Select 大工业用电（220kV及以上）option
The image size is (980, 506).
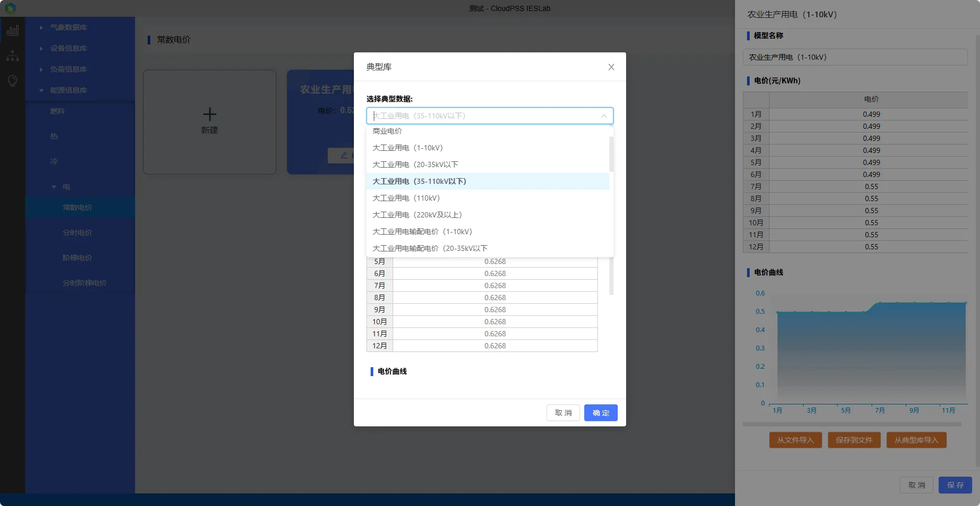click(488, 215)
